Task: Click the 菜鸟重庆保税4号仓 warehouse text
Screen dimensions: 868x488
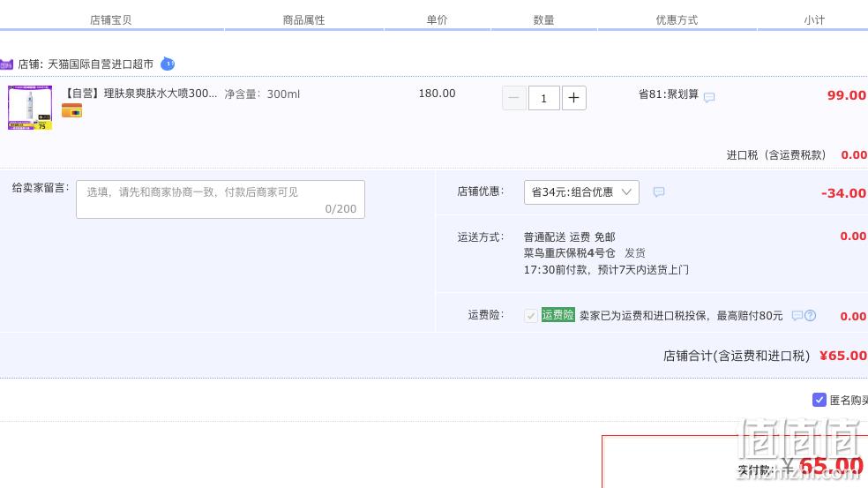Action: [x=570, y=253]
